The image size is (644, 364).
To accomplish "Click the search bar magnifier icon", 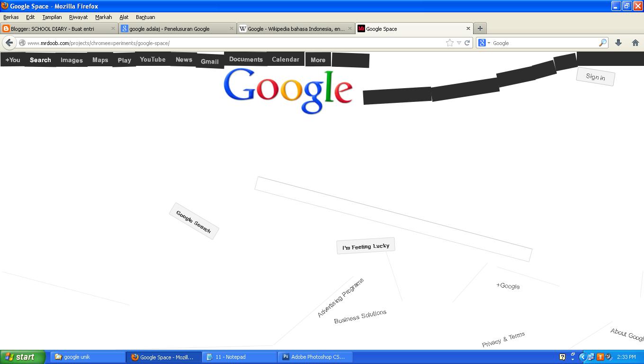I will [603, 43].
